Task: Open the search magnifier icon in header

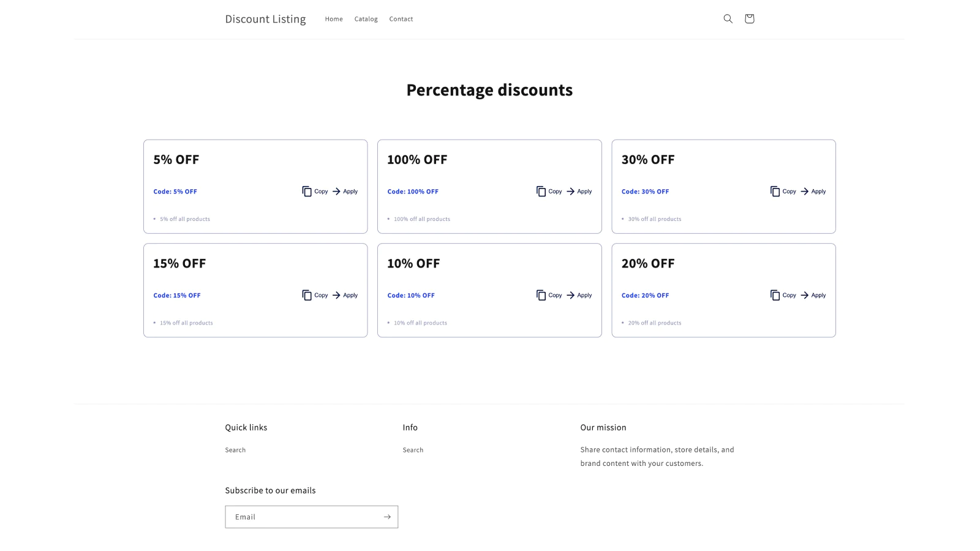Action: tap(728, 19)
